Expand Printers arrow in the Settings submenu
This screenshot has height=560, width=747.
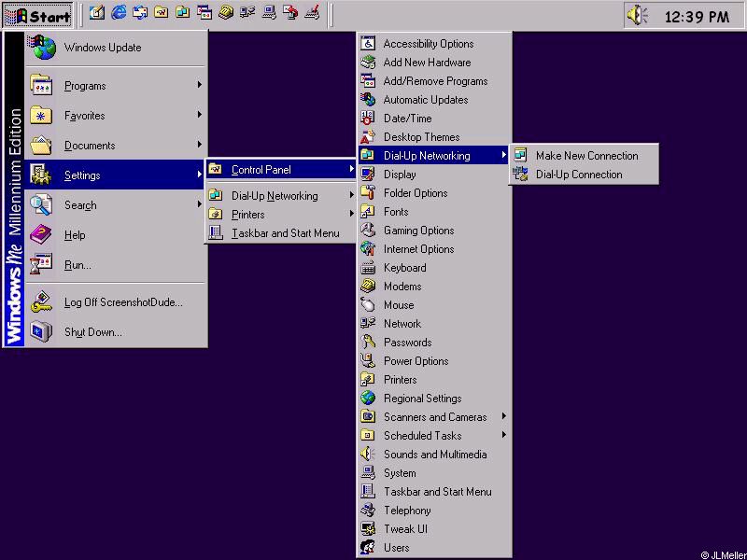tap(352, 214)
